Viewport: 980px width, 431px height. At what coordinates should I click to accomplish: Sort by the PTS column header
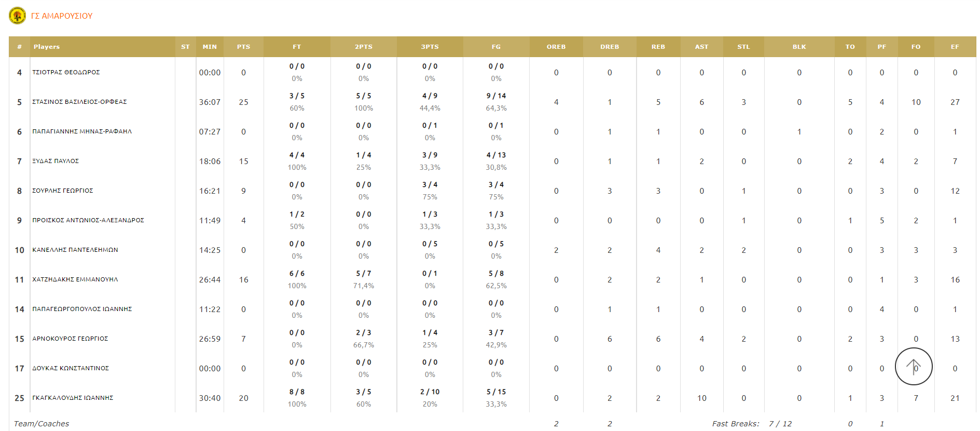point(243,47)
